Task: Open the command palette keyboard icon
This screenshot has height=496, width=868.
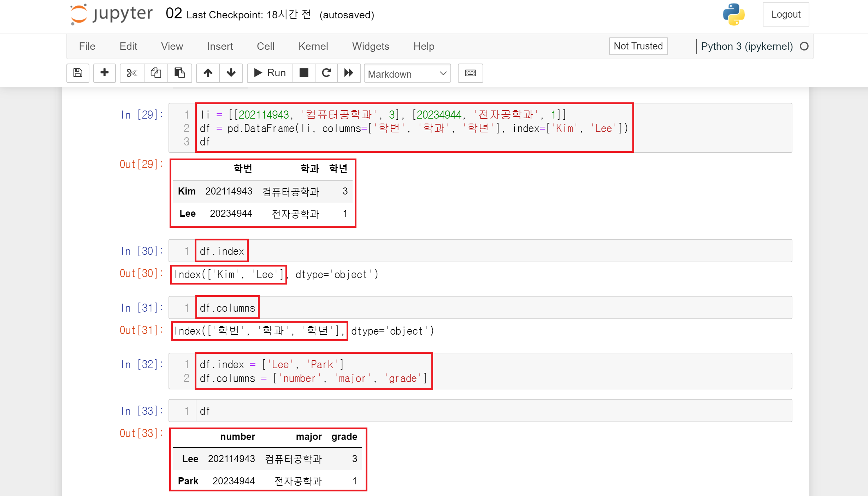Action: click(x=470, y=73)
